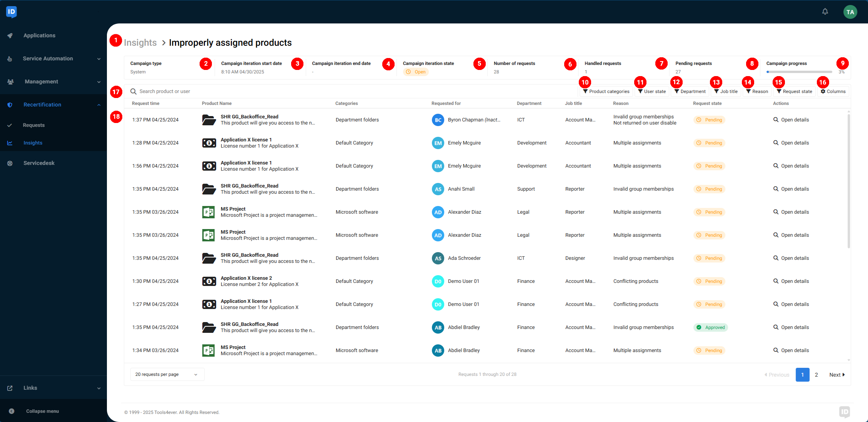
Task: Click the Recertification shield icon
Action: coord(10,105)
